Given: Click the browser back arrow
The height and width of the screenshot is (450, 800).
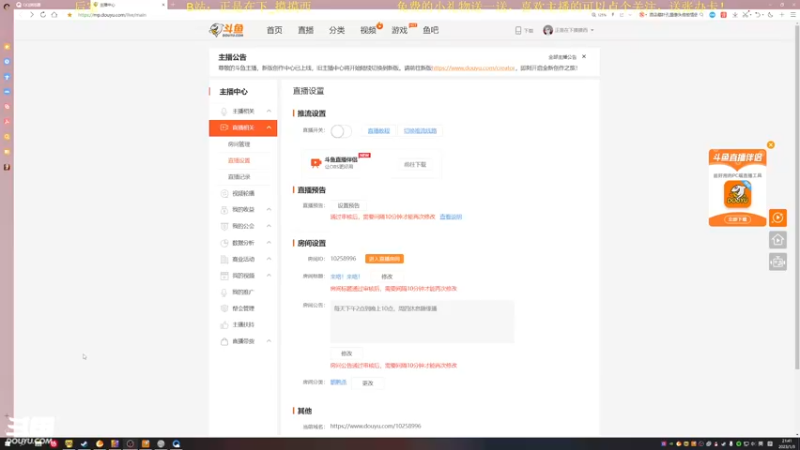Looking at the screenshot, I should (20, 15).
